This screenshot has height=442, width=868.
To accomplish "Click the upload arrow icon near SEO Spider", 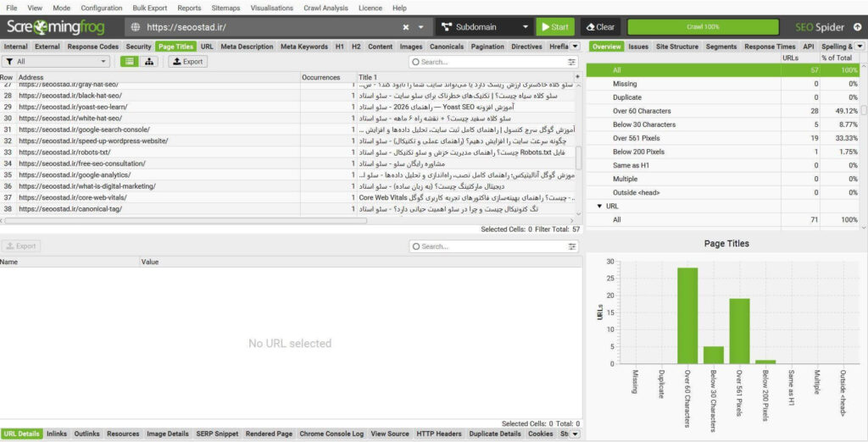I will click(858, 27).
